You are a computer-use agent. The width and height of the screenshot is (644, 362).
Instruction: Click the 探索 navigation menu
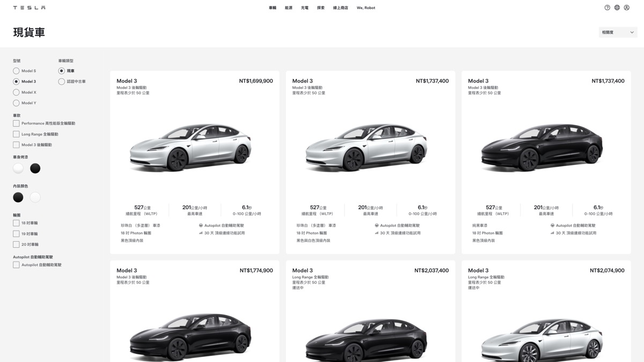point(320,8)
